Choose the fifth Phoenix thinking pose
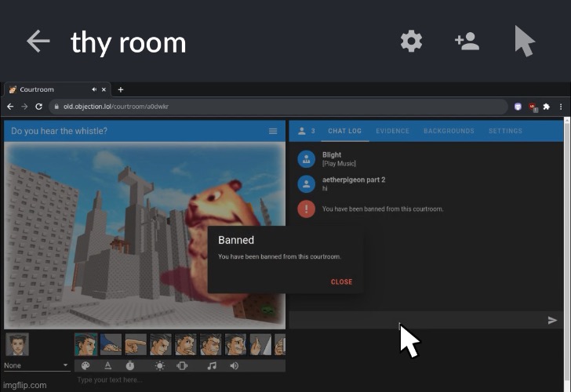The image size is (571, 392). click(x=186, y=344)
